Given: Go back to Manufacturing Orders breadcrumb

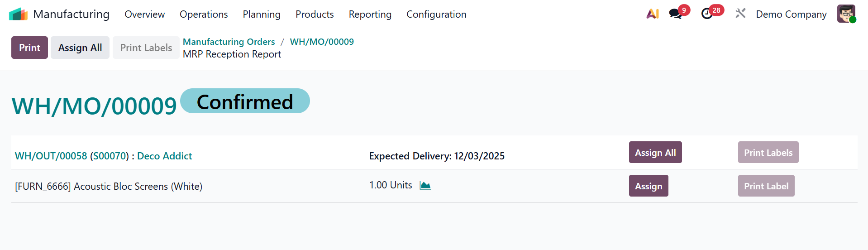Looking at the screenshot, I should coord(229,42).
